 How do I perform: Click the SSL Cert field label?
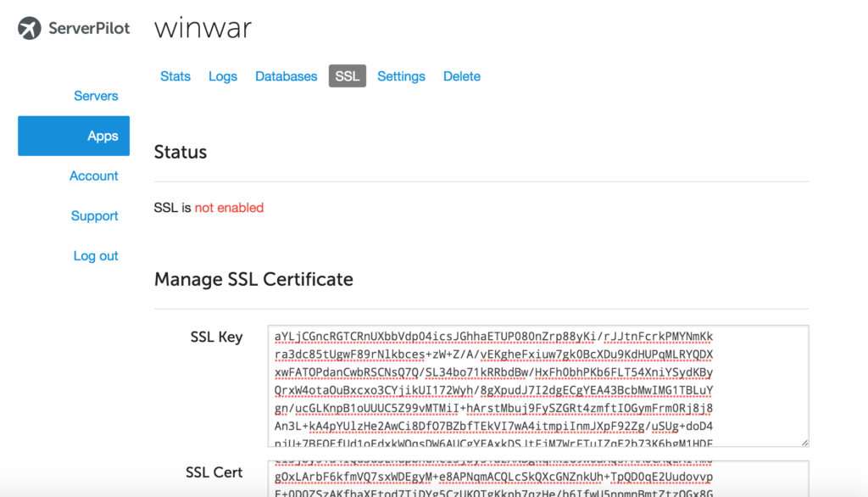(x=214, y=472)
